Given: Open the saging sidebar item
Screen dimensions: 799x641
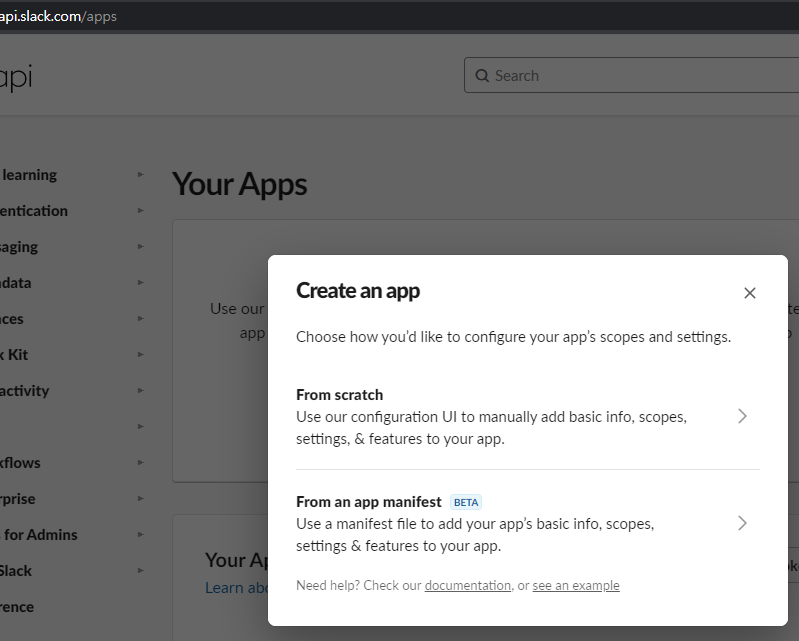Looking at the screenshot, I should (19, 247).
